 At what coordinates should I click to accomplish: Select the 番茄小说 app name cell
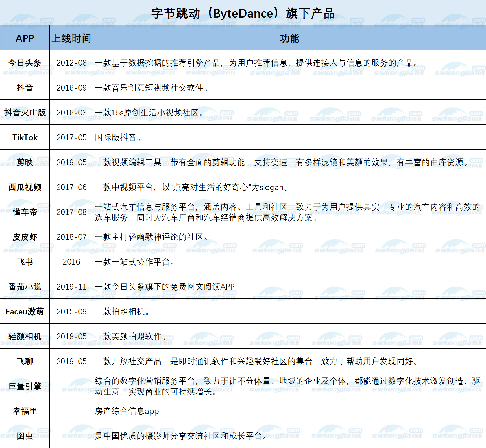click(25, 287)
